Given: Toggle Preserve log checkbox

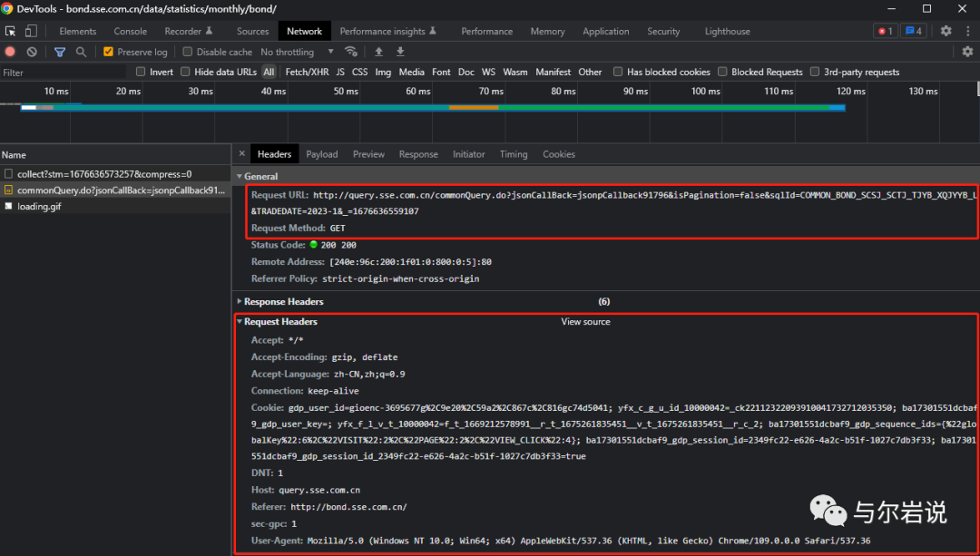Looking at the screenshot, I should pos(108,52).
